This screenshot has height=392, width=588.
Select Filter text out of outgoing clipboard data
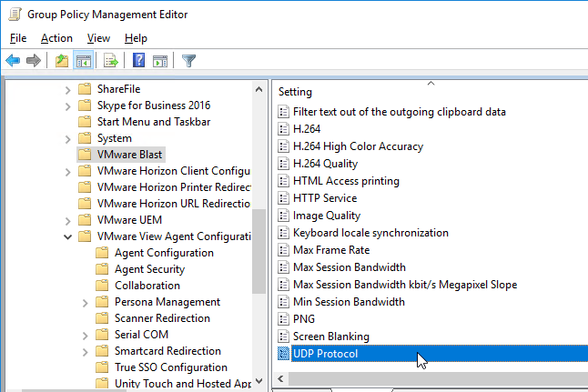399,112
